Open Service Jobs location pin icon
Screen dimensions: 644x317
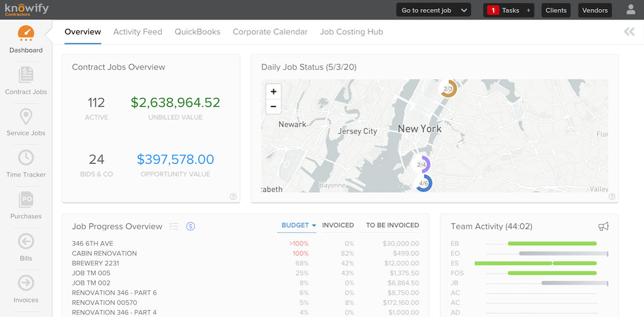tap(26, 116)
